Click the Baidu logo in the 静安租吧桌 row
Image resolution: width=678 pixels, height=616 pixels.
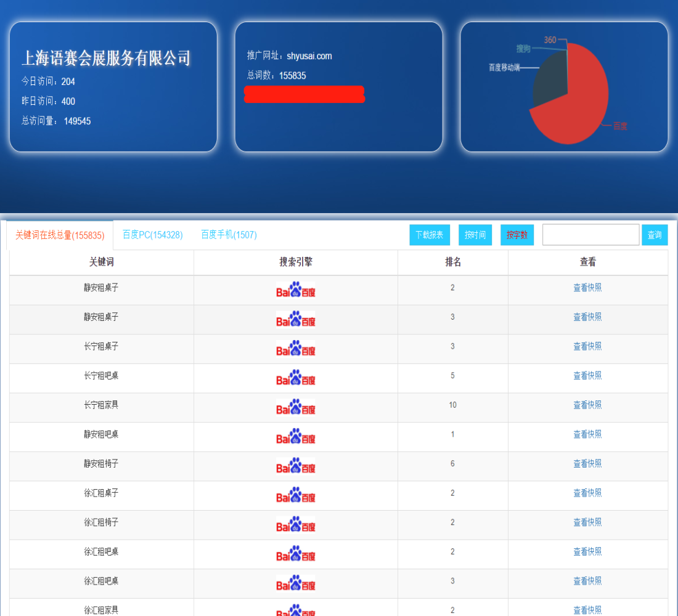[x=295, y=437]
